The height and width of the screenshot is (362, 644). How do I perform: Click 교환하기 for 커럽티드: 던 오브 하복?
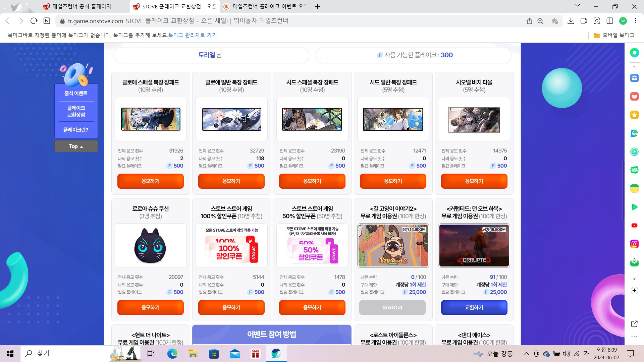pyautogui.click(x=474, y=307)
